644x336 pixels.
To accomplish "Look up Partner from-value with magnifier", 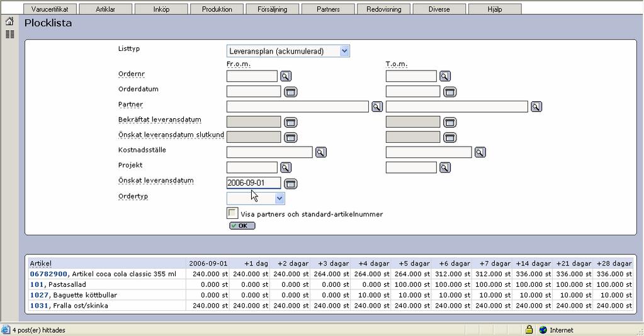I will (376, 107).
